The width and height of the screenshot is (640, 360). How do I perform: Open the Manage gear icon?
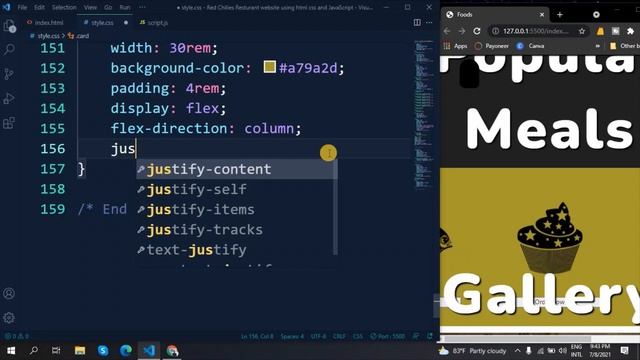pos(9,318)
